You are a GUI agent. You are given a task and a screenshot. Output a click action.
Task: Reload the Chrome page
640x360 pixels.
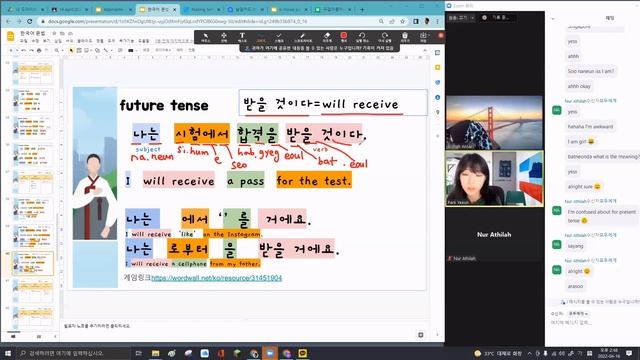point(29,21)
